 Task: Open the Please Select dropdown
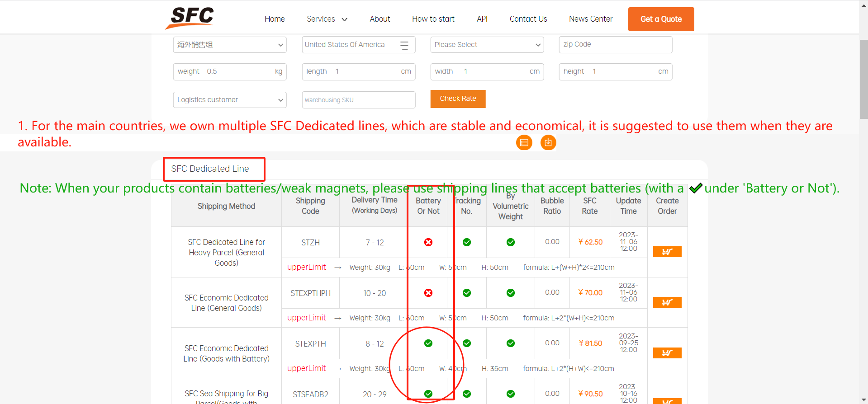coord(487,45)
